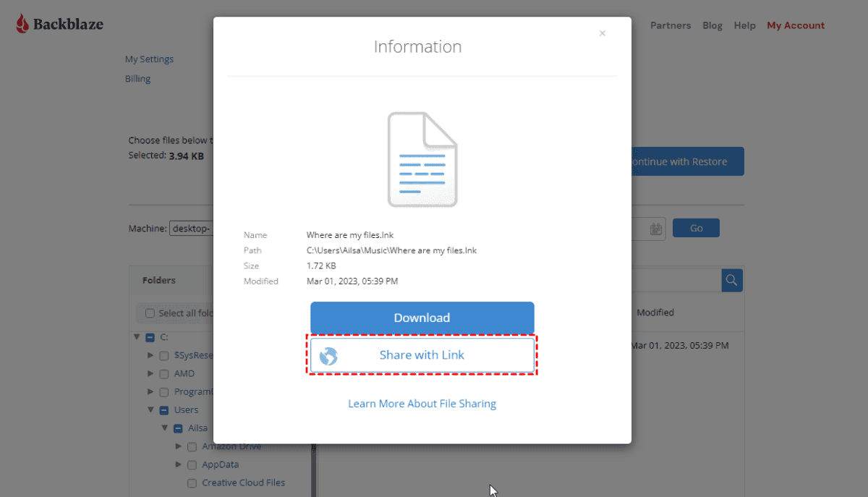Screen dimensions: 868x497
Task: Click the calendar icon beside Go
Action: click(x=657, y=229)
